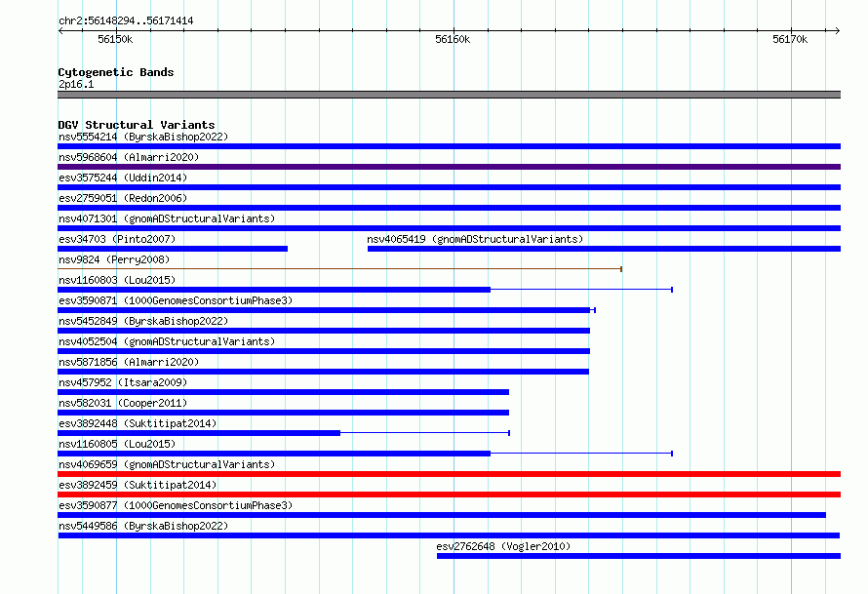Click the nsv1160805 (Lou2015) label

[x=117, y=444]
